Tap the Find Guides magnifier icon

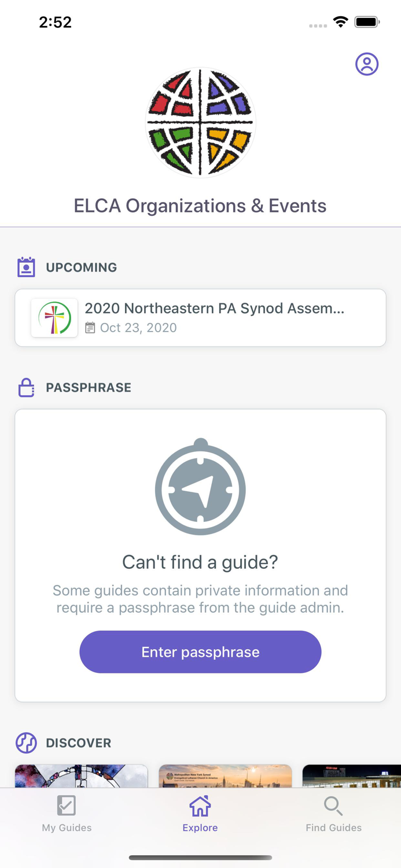[x=333, y=805]
